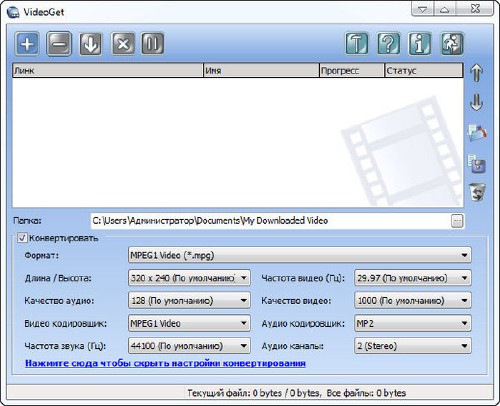
Task: Sort by the Линк column header
Action: 108,71
